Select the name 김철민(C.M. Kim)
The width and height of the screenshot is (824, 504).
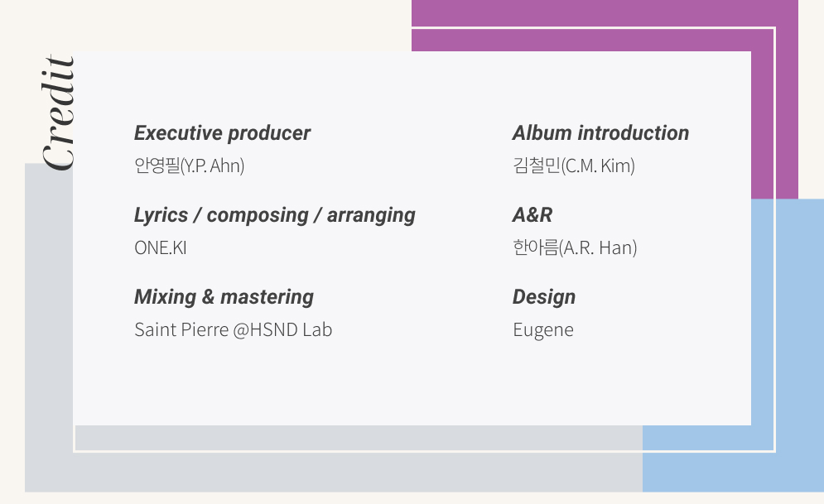click(x=573, y=166)
